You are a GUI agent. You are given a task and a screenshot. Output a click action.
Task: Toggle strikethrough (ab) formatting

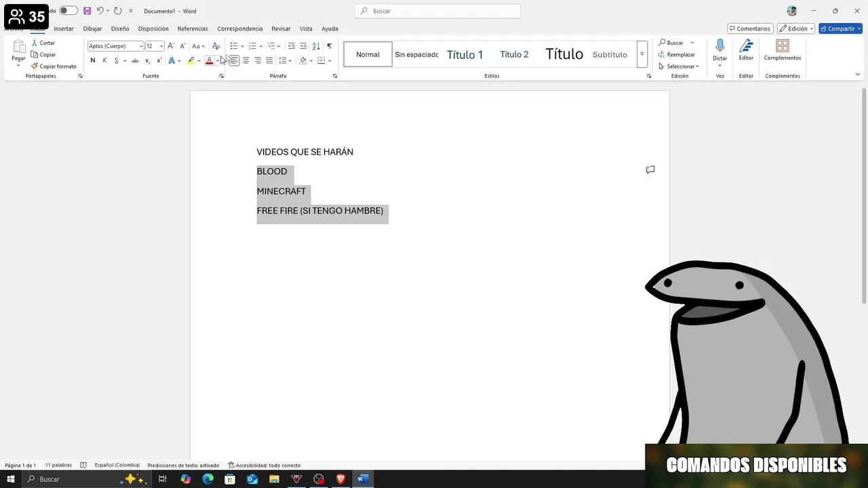point(135,60)
